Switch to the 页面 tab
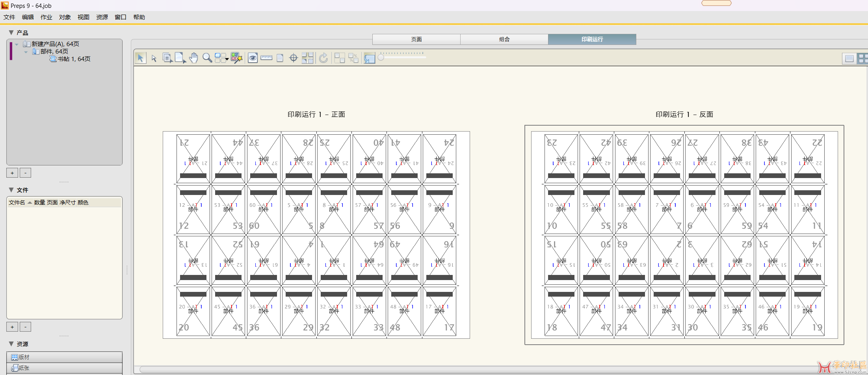Screen dimensions: 868x375 coord(416,39)
